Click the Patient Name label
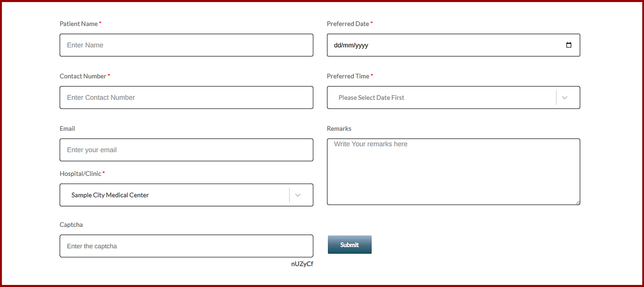This screenshot has height=287, width=644. [79, 24]
